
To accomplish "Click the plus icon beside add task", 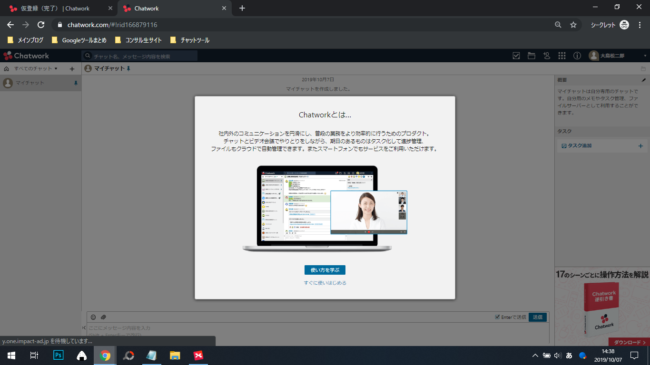I will click(x=640, y=146).
